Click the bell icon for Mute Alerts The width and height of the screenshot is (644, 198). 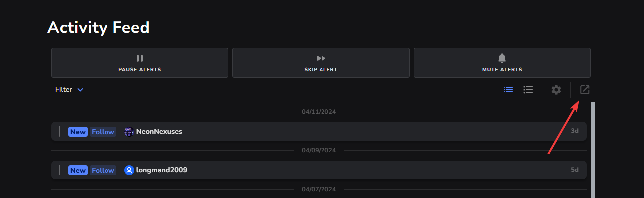502,58
